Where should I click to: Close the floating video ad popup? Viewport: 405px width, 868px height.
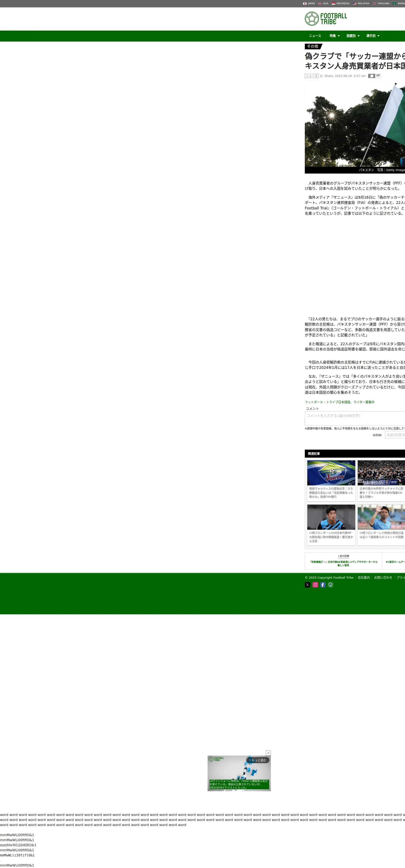tap(268, 753)
